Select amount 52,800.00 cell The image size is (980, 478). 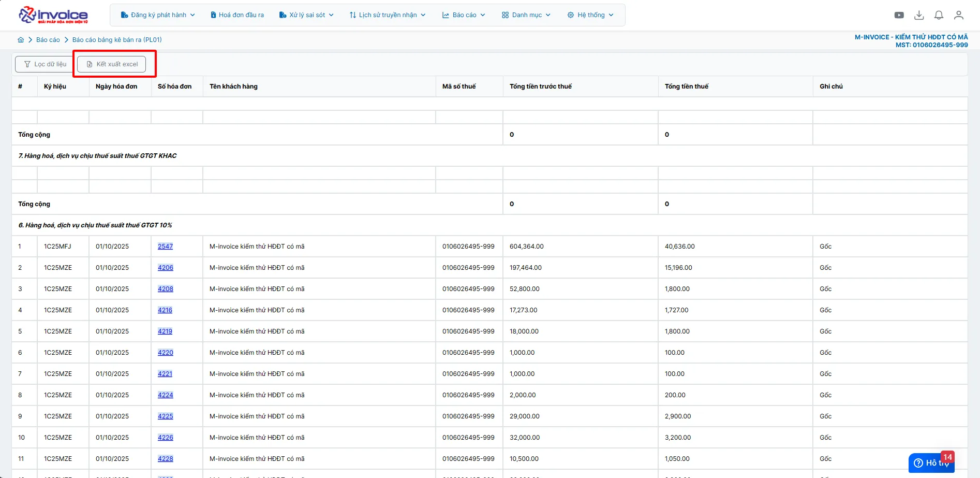(x=581, y=289)
